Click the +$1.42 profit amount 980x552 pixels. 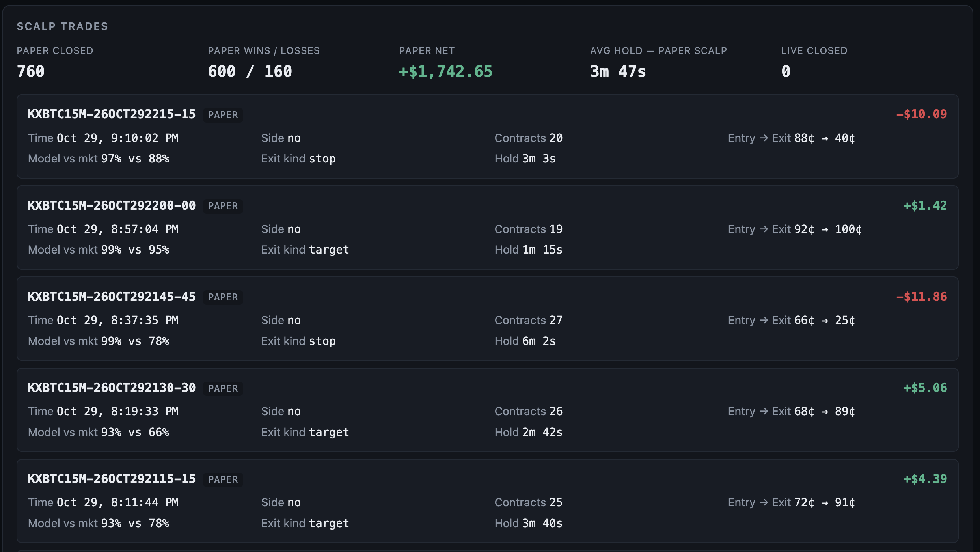point(925,205)
